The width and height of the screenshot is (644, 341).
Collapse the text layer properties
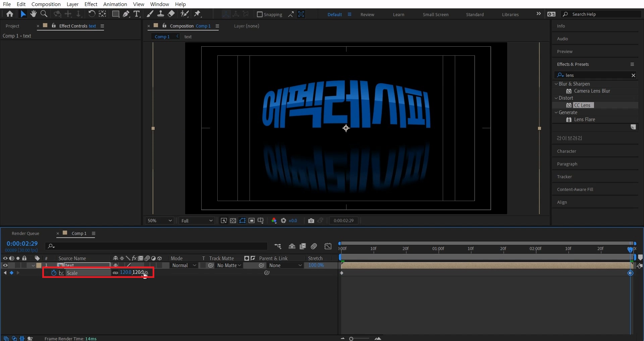coord(33,265)
